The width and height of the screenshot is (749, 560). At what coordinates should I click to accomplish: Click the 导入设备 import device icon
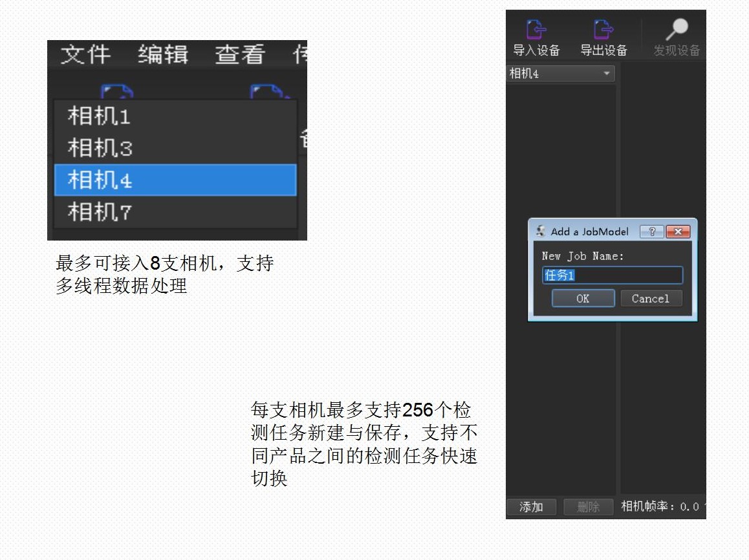click(536, 30)
